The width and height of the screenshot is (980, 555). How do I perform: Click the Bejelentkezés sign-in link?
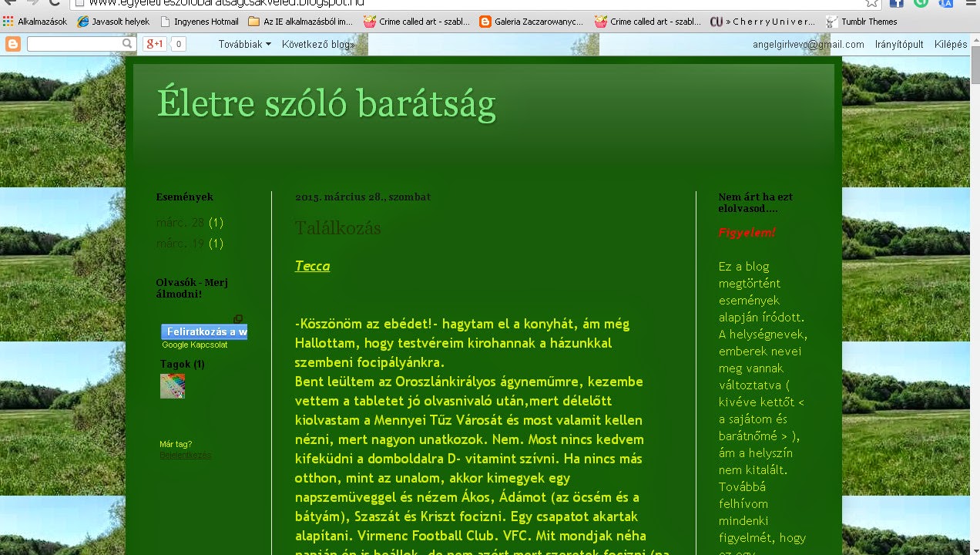tap(186, 456)
